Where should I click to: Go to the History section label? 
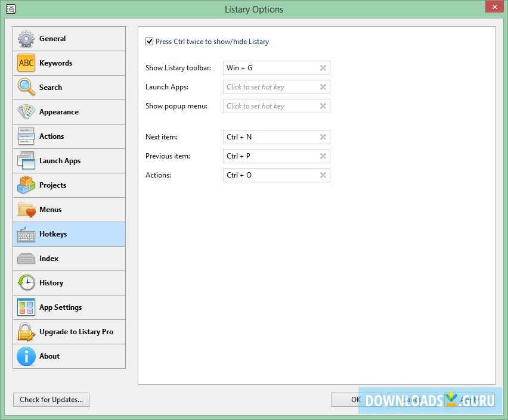(x=51, y=283)
